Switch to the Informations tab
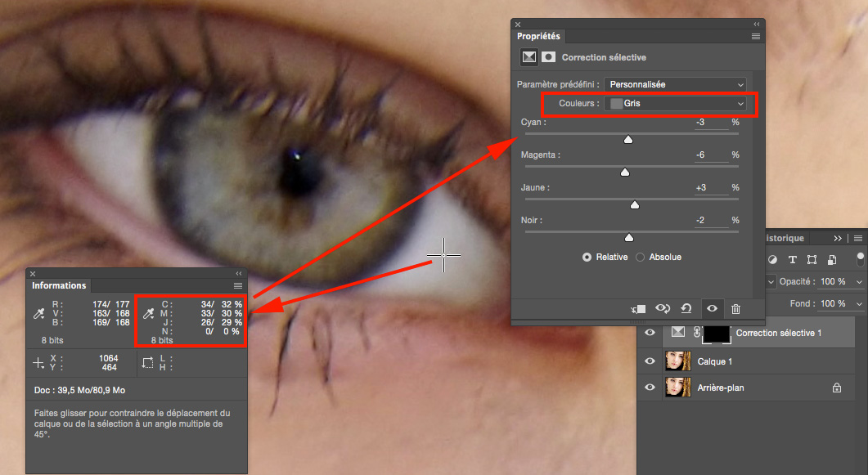 pos(59,285)
